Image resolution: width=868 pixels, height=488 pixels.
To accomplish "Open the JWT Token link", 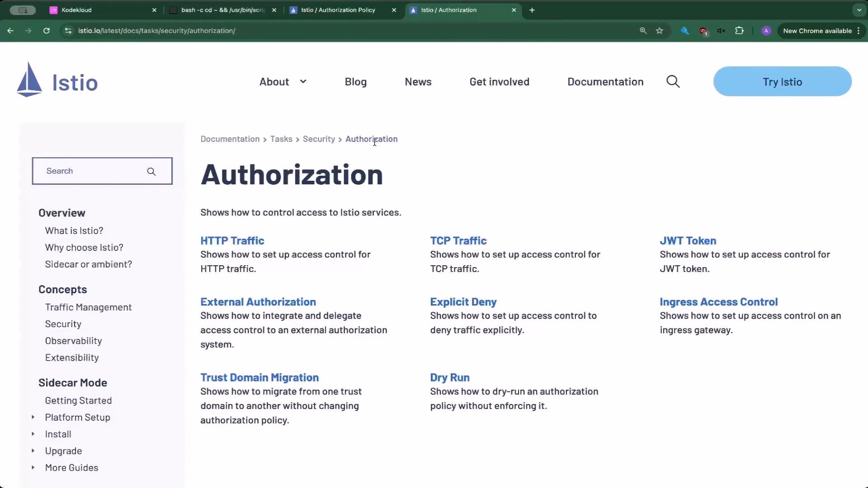I will point(688,241).
